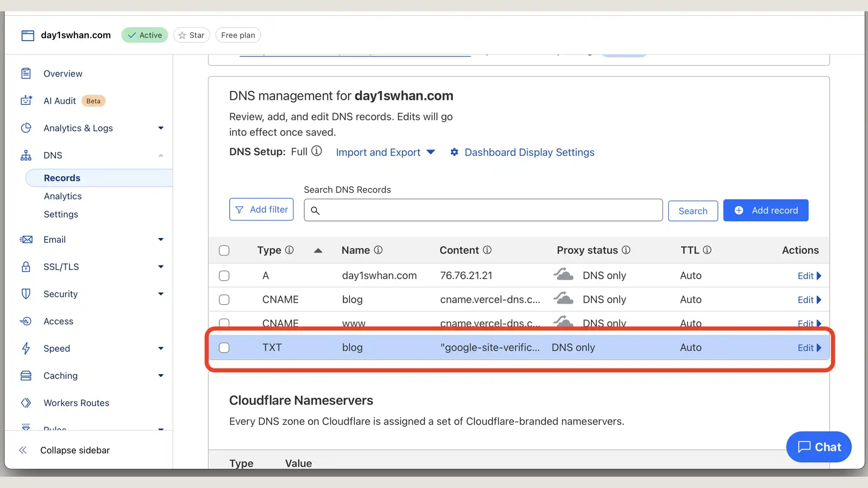Edit the A record day1swhan.com
The height and width of the screenshot is (488, 868).
pyautogui.click(x=809, y=276)
